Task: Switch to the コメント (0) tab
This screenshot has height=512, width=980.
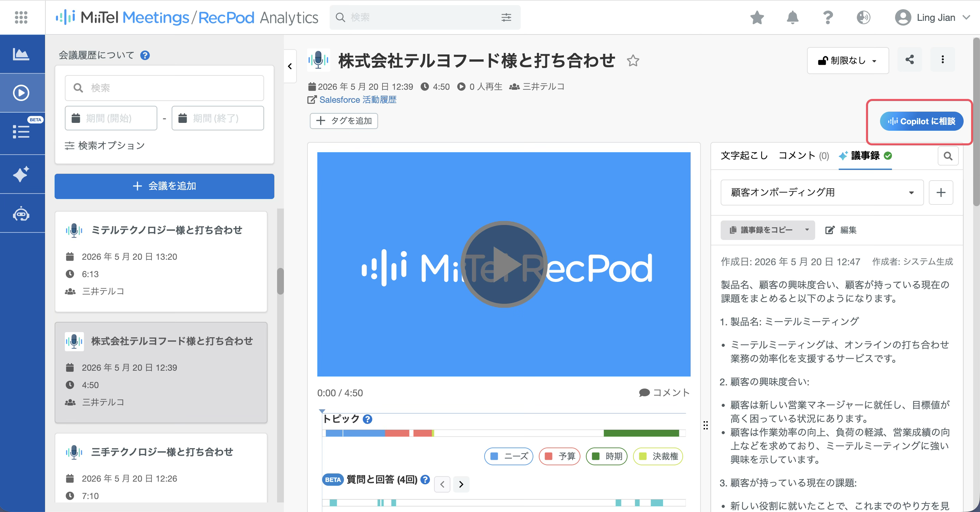Action: (804, 156)
